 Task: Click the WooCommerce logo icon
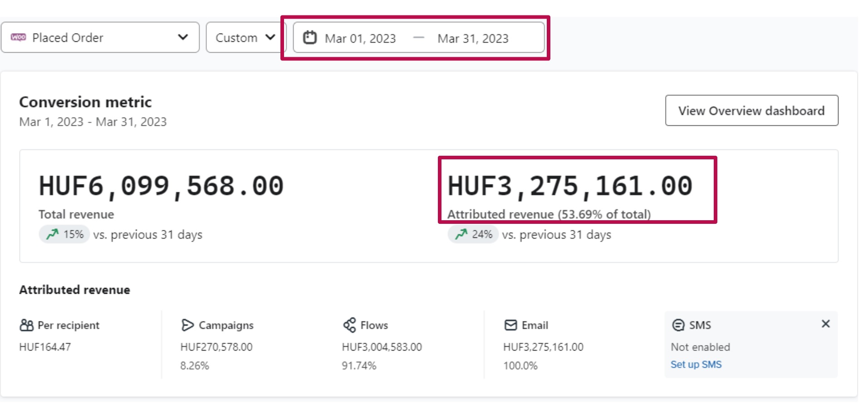pos(19,37)
